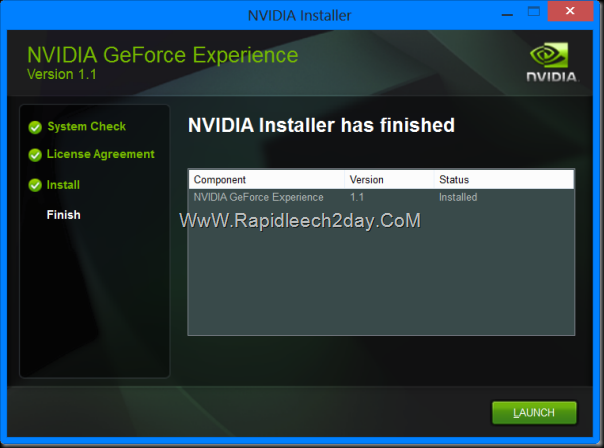Click the checkmark icon beside Install
This screenshot has height=448, width=604.
35,185
